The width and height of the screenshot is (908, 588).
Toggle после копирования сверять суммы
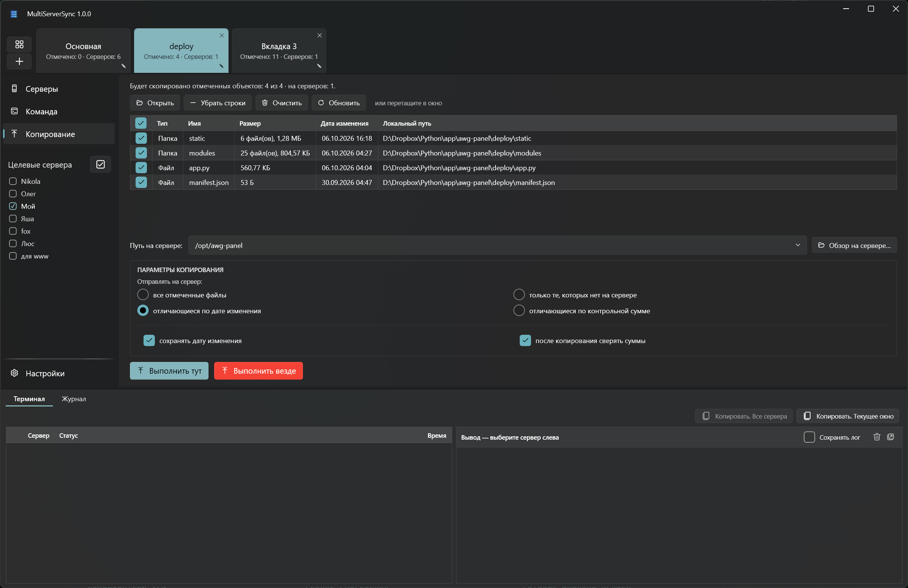click(x=525, y=340)
